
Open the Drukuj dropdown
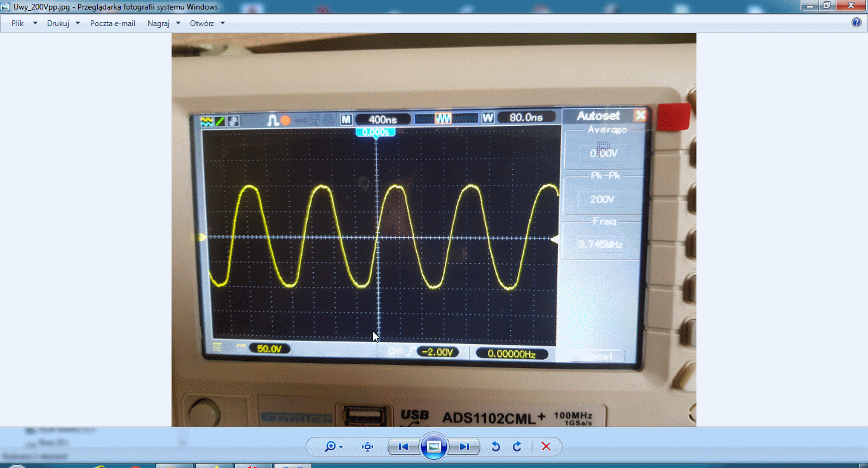64,23
